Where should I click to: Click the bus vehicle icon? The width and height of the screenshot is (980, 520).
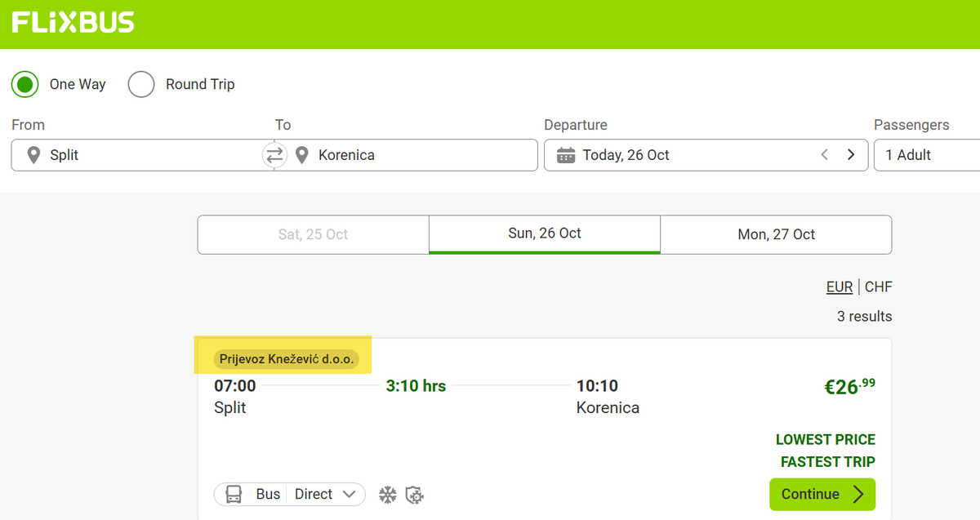234,494
